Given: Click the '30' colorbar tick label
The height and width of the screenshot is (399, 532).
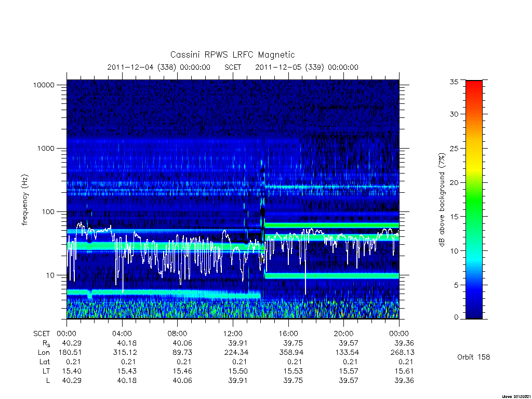Looking at the screenshot, I should click(x=454, y=114).
